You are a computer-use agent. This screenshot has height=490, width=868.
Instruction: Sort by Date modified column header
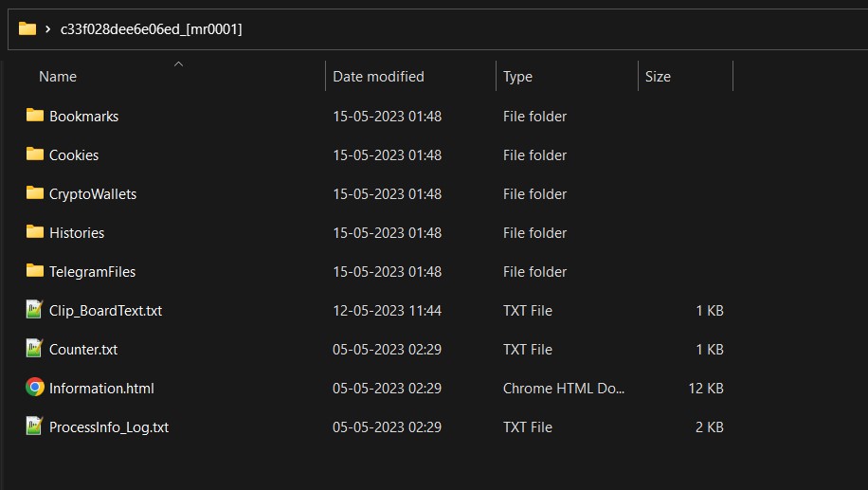(x=378, y=77)
